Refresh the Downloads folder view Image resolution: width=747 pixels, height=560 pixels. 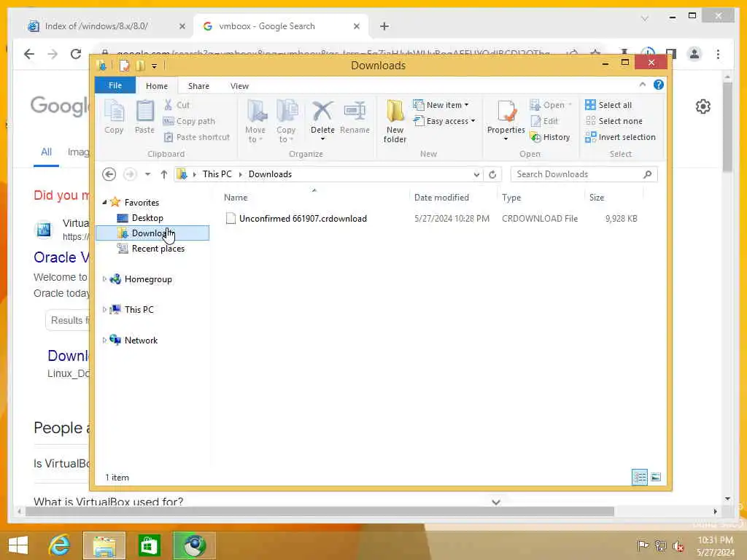tap(492, 174)
